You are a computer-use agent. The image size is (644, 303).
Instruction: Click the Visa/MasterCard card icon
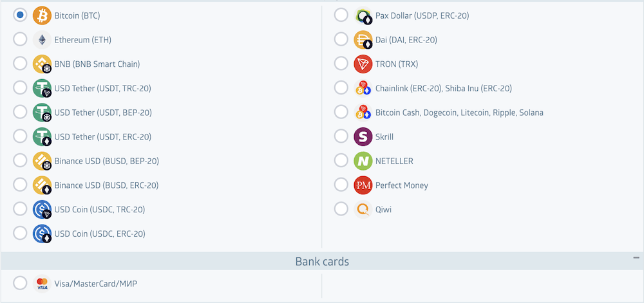click(42, 284)
